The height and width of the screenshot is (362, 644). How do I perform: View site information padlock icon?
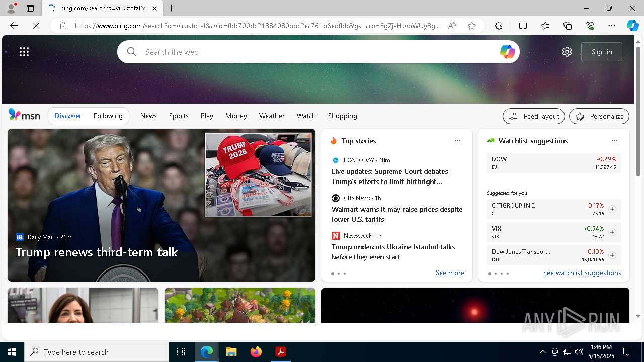[63, 26]
